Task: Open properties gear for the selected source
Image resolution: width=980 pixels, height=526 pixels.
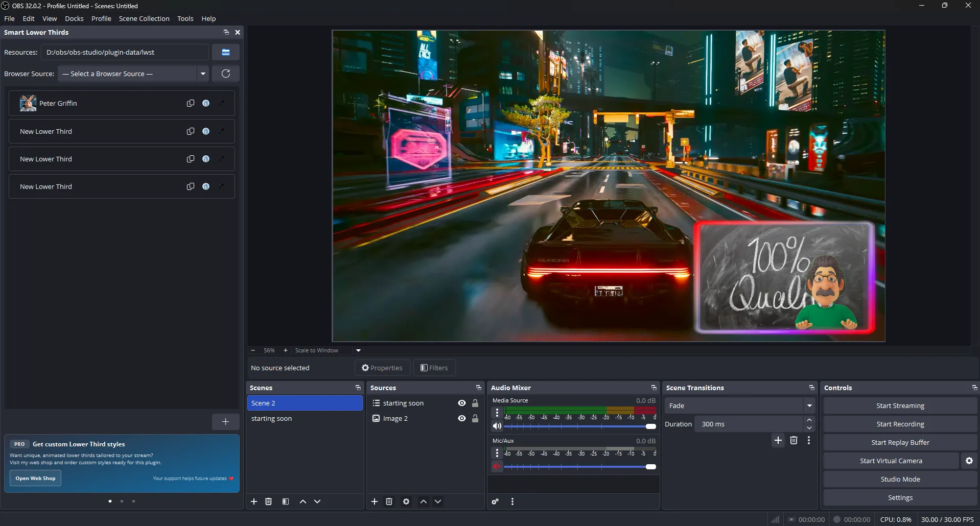Action: (x=406, y=501)
